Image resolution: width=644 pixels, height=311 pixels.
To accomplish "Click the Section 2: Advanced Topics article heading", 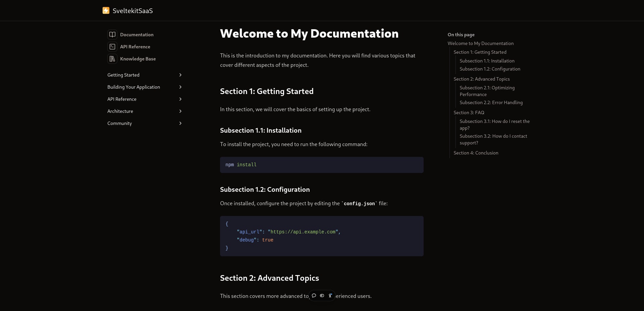I will tap(269, 278).
